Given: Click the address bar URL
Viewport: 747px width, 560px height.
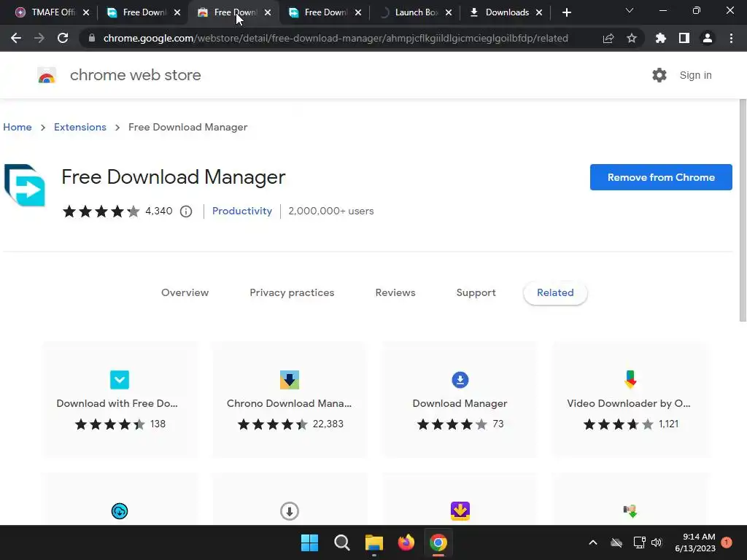Looking at the screenshot, I should coord(336,38).
